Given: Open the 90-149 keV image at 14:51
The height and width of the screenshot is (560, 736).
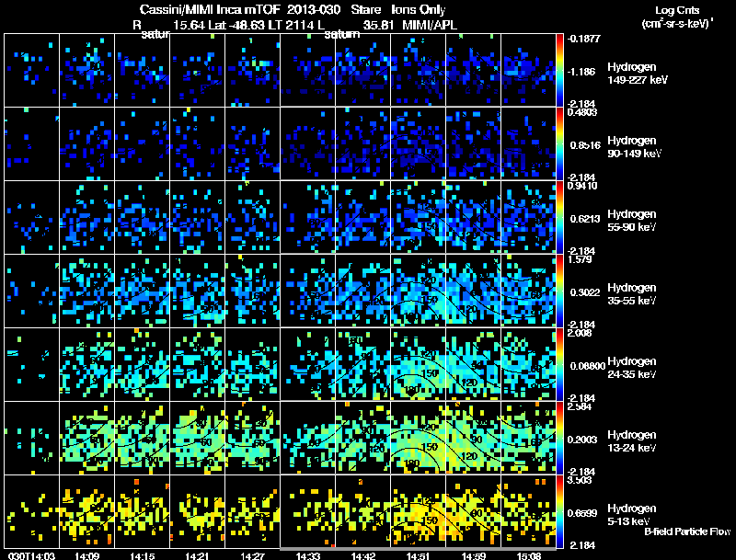Looking at the screenshot, I should [x=419, y=144].
